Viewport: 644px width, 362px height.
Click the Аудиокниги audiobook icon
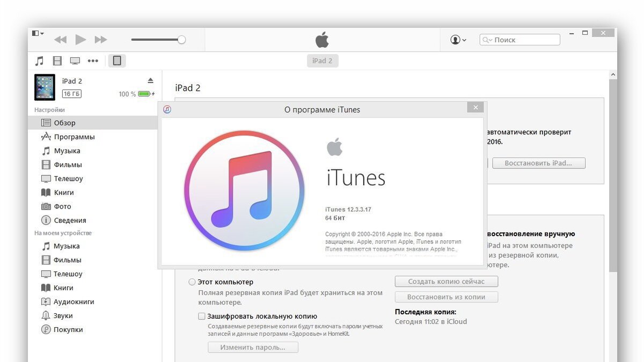[46, 302]
